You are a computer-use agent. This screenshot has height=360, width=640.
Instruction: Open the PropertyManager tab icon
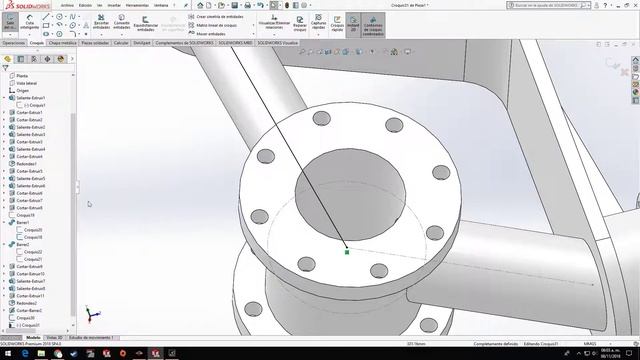tap(21, 59)
